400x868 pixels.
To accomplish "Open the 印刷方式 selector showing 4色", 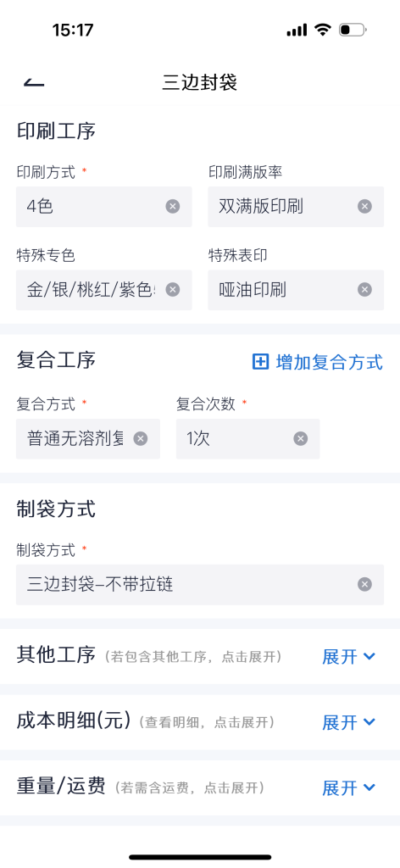I will point(104,207).
